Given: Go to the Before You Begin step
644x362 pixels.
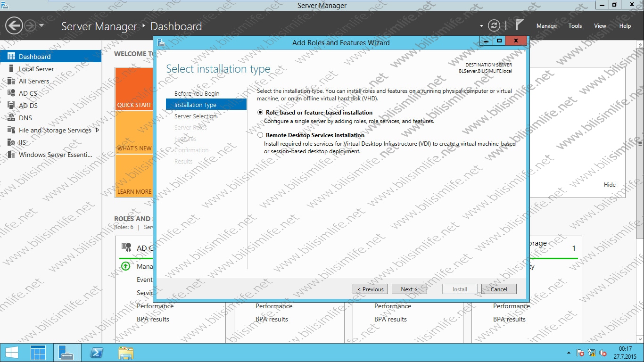Looking at the screenshot, I should coord(197,93).
